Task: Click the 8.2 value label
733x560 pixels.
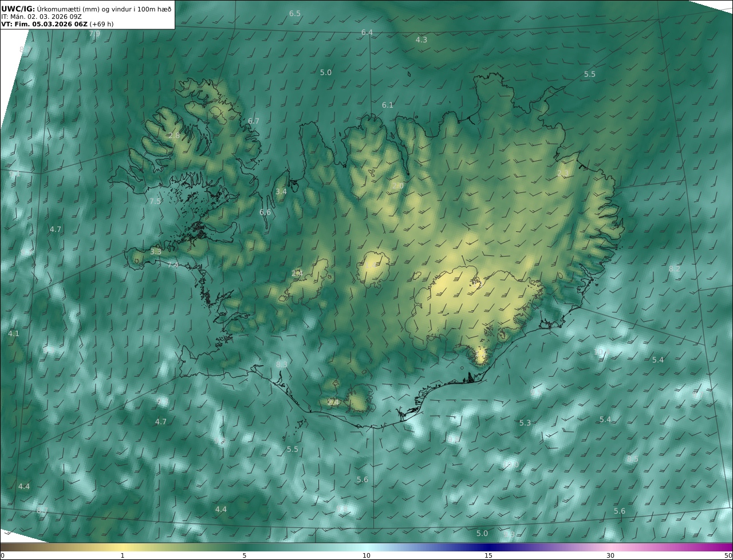Action: (675, 269)
